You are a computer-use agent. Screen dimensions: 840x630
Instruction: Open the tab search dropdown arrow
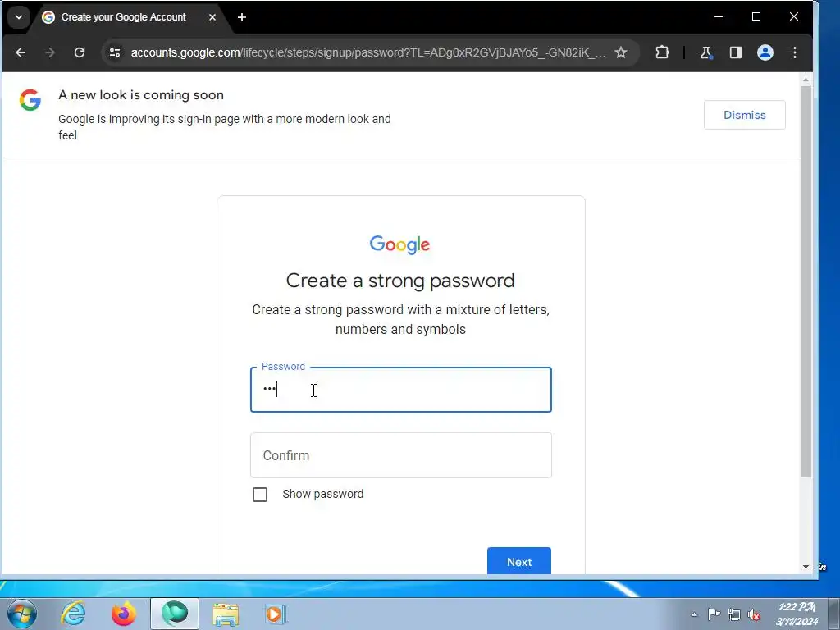point(19,17)
